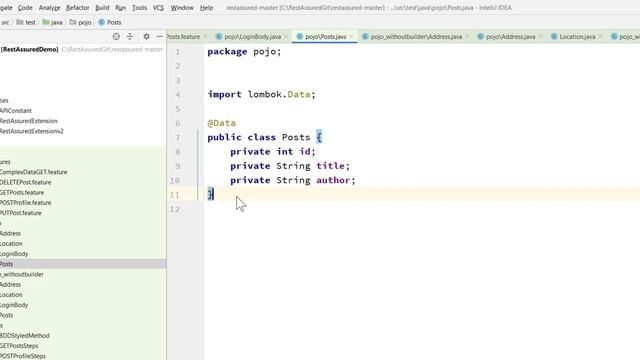Click the pojo folder icon in breadcrumb
640x360 pixels.
pos(73,22)
